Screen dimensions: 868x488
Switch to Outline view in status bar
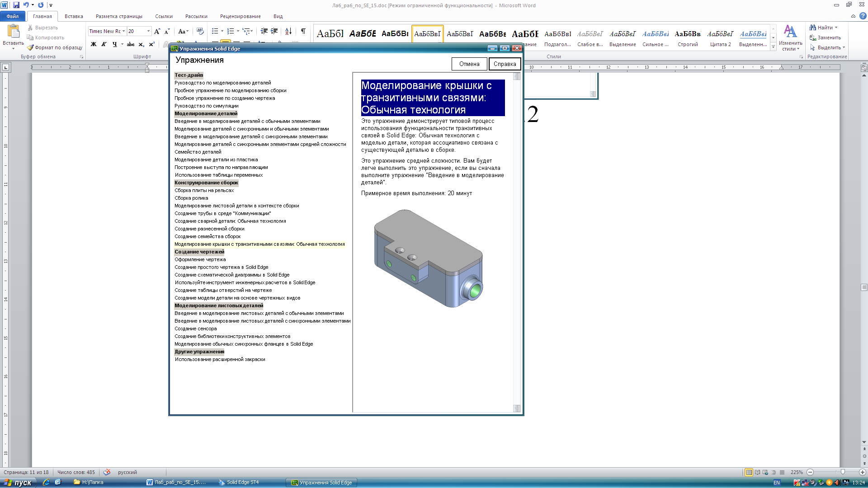coord(774,472)
